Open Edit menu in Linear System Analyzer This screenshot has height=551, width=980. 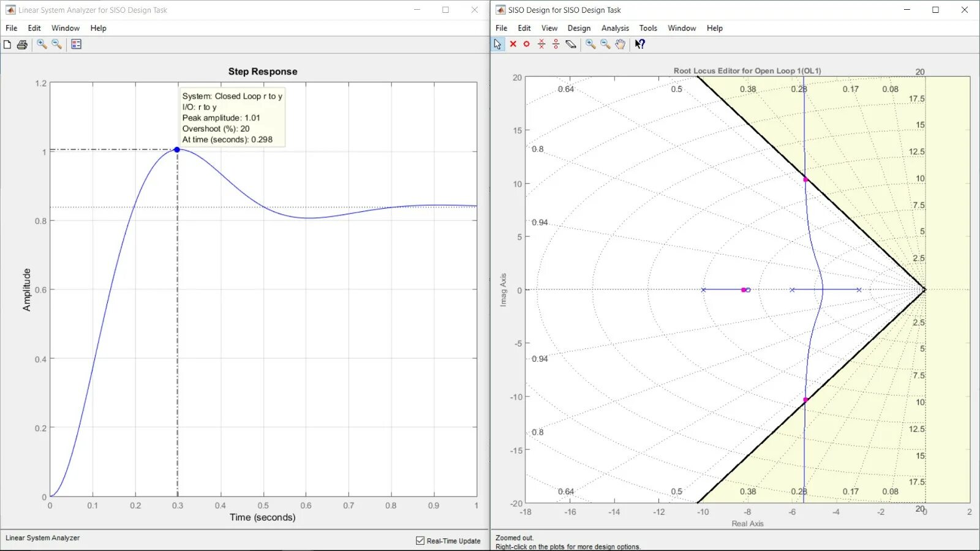click(x=34, y=28)
